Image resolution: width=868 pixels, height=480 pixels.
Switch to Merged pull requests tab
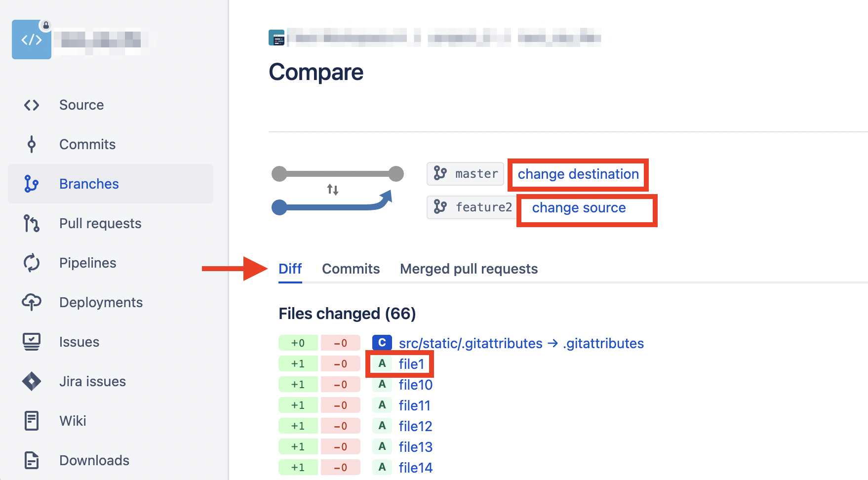click(469, 269)
